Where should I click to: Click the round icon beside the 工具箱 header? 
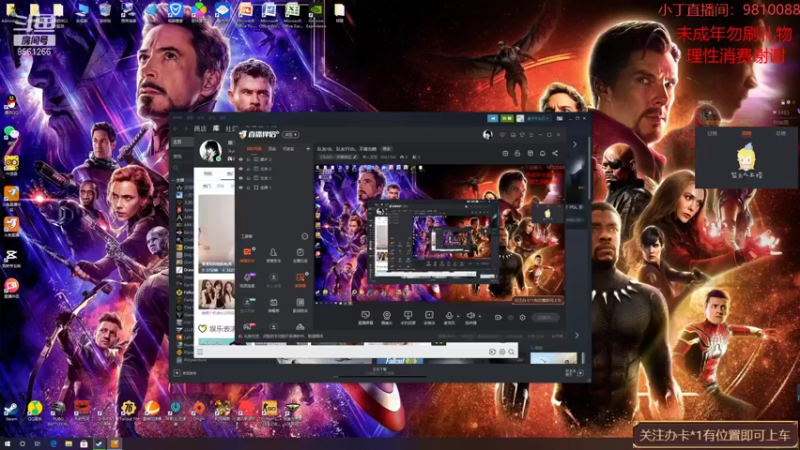[305, 236]
